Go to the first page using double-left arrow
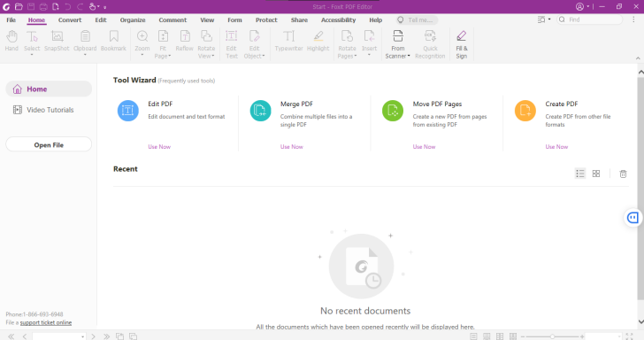644x340 pixels. 11,336
